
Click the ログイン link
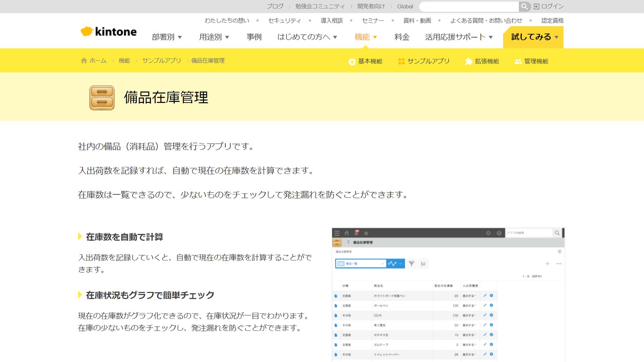click(x=552, y=6)
